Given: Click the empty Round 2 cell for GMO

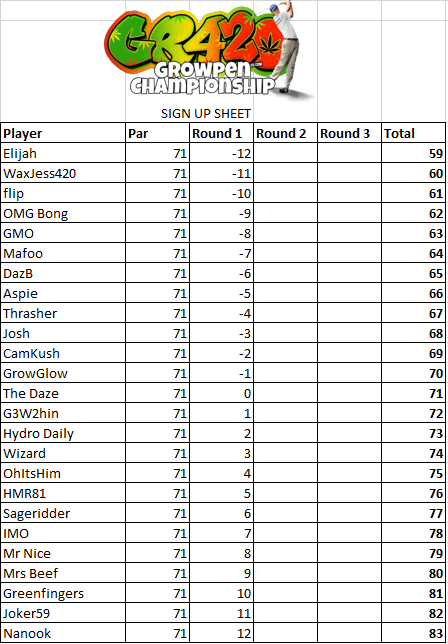Looking at the screenshot, I should click(285, 234).
